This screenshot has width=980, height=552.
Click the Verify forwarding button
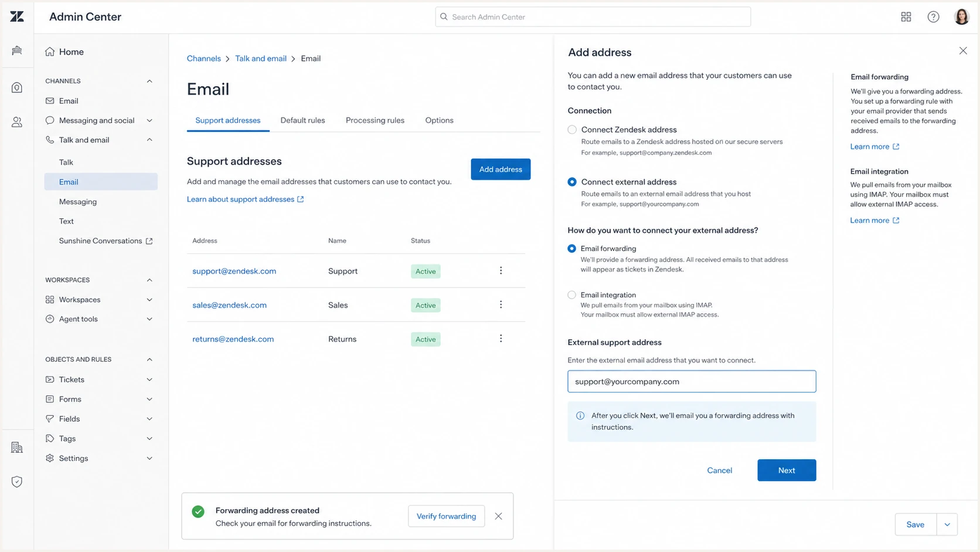tap(446, 516)
